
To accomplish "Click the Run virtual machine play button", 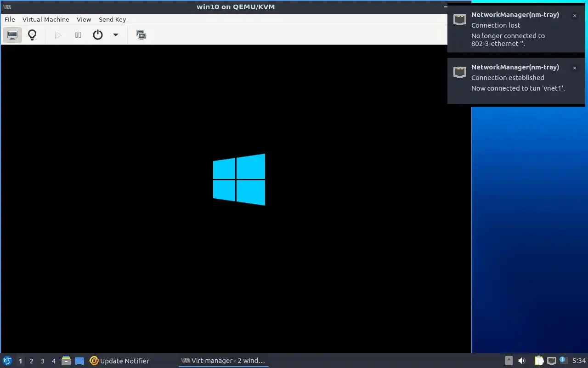I will coord(58,35).
